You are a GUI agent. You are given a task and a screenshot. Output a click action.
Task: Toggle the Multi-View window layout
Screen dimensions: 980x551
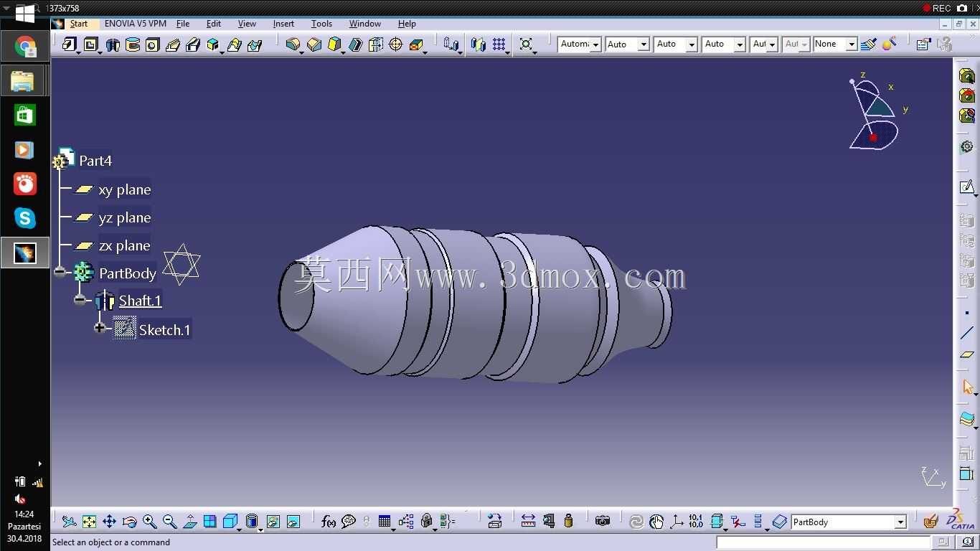click(x=209, y=522)
